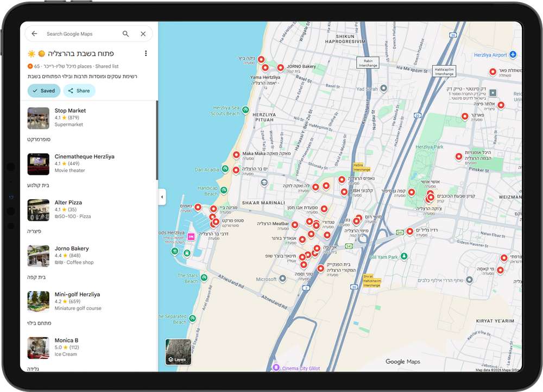The image size is (543, 392).
Task: Click the JORNO Bakery red map pin
Action: tap(281, 68)
